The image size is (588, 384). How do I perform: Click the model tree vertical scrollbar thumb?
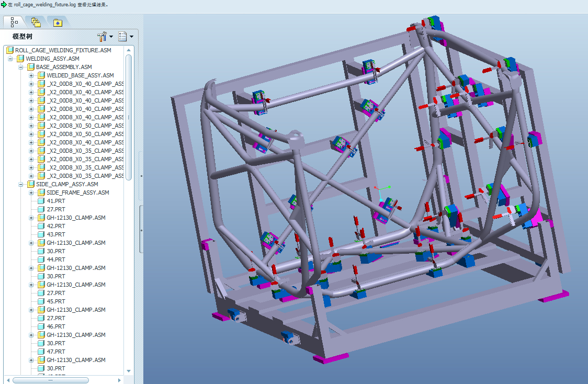pos(129,117)
